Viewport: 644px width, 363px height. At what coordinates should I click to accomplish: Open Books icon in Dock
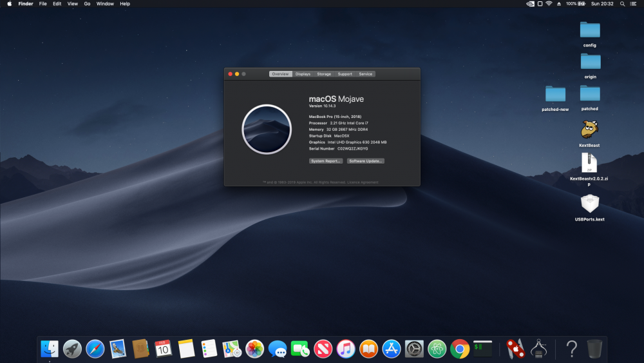click(368, 349)
